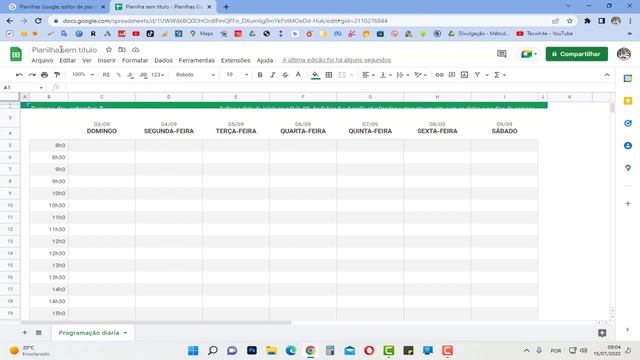Open the font size dropdown
The height and width of the screenshot is (360, 640).
click(237, 75)
